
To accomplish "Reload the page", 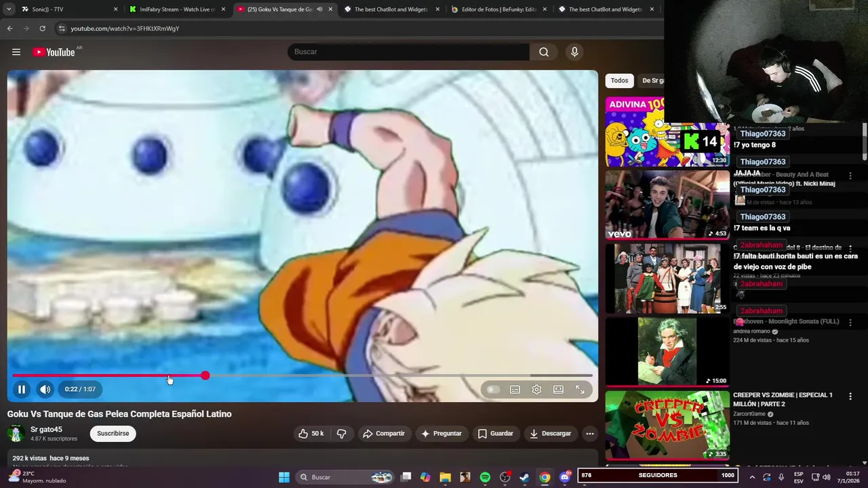I will pyautogui.click(x=42, y=28).
